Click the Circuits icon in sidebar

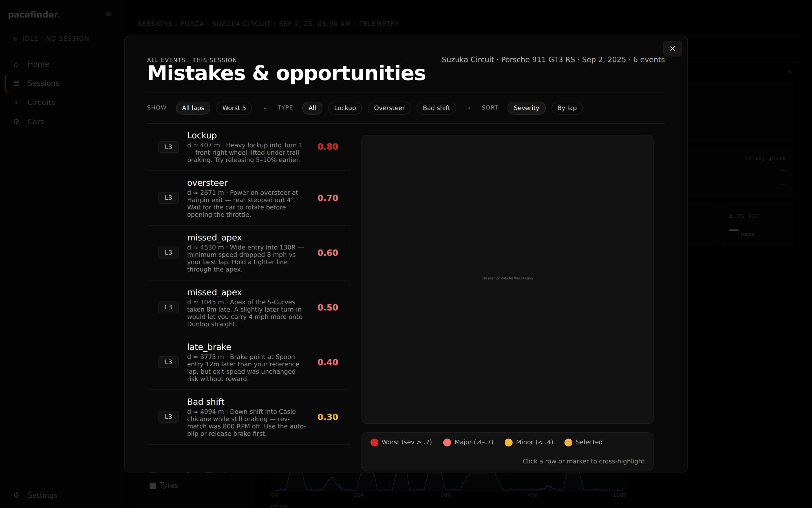coord(16,102)
